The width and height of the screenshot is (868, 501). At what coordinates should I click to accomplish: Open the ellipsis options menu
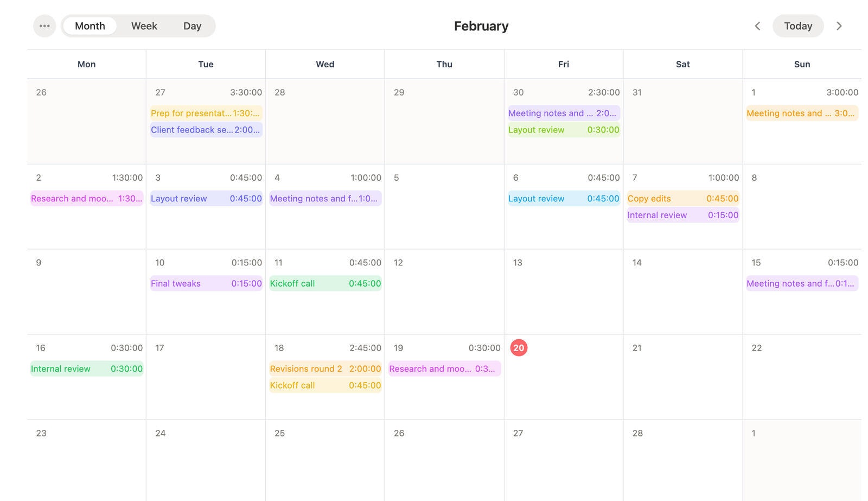point(44,26)
